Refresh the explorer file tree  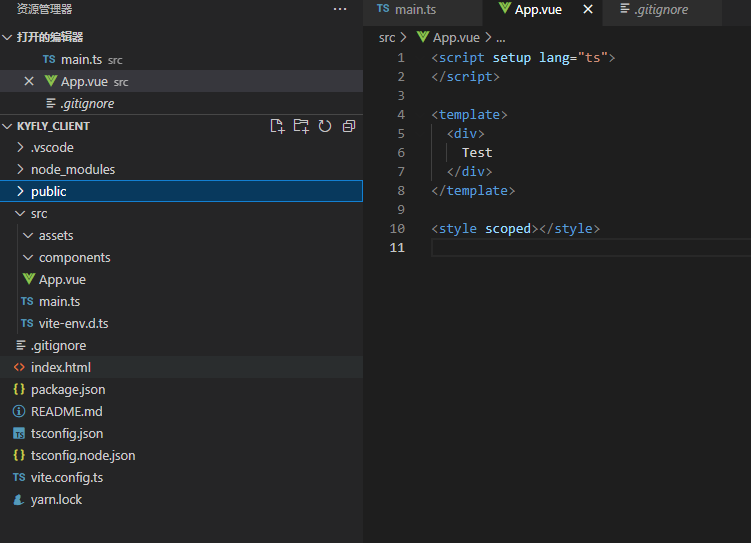[325, 126]
